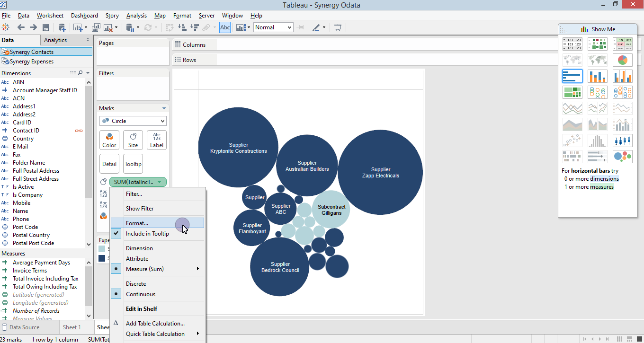
Task: Create a new worksheet with toolbar icon
Action: (77, 27)
